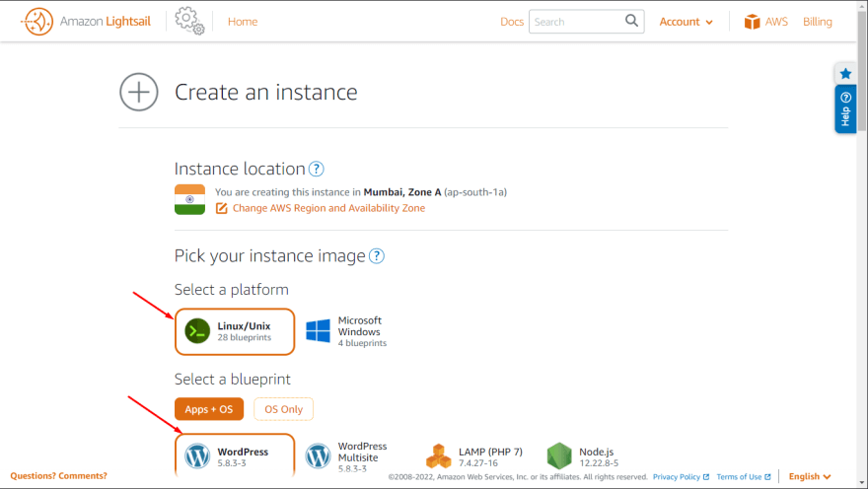Click the scrollbar down arrow

[862, 483]
